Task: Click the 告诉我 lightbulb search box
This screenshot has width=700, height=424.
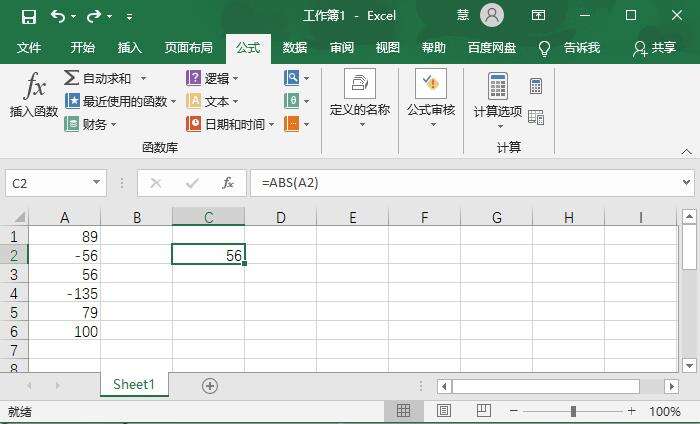Action: pos(570,48)
